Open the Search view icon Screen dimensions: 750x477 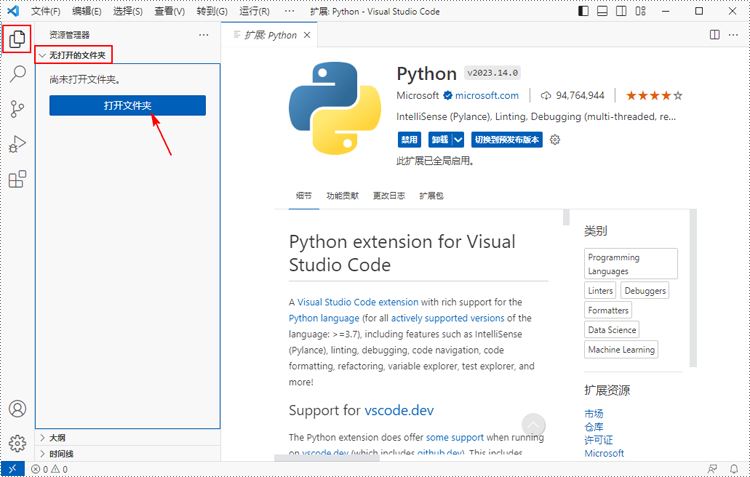pyautogui.click(x=17, y=74)
